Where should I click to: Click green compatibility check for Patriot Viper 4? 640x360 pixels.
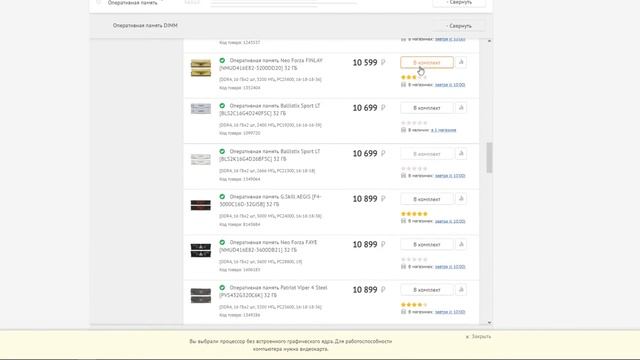[x=222, y=288]
